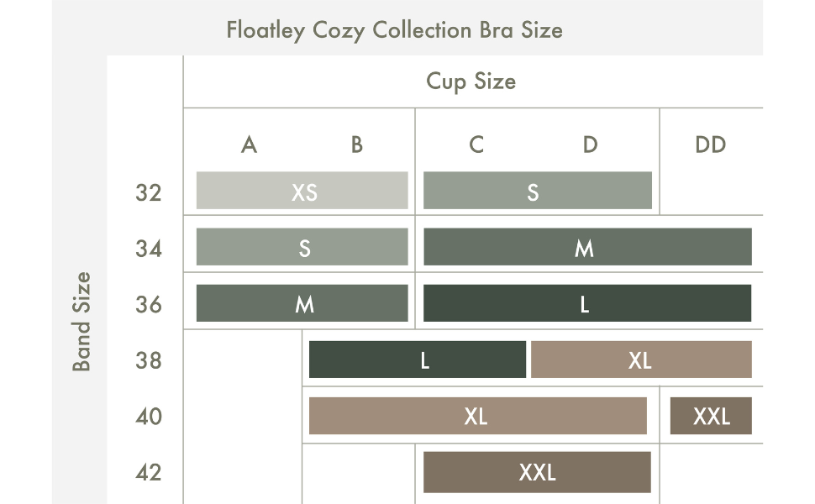
Task: Click the M bar in band 36 row
Action: [x=302, y=303]
